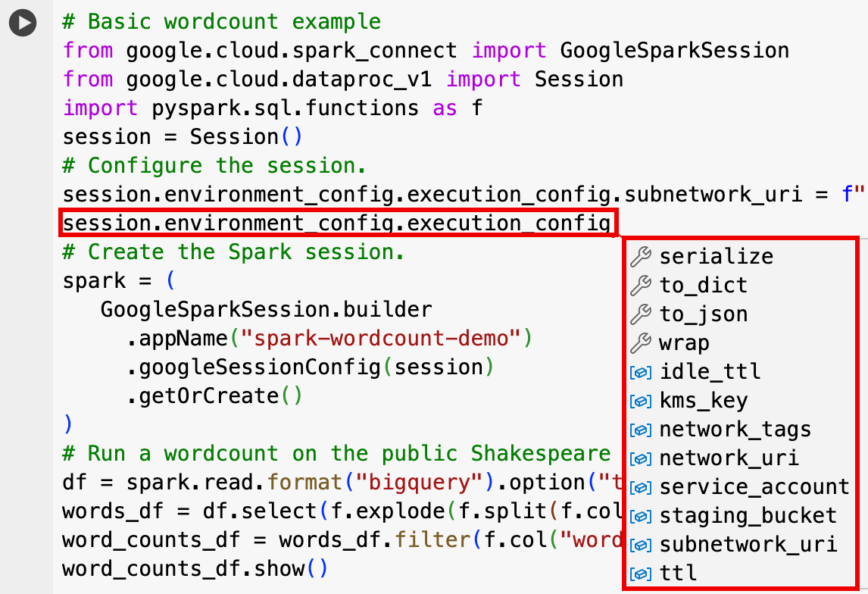Click the kms_key property icon
This screenshot has width=868, height=594.
click(639, 400)
